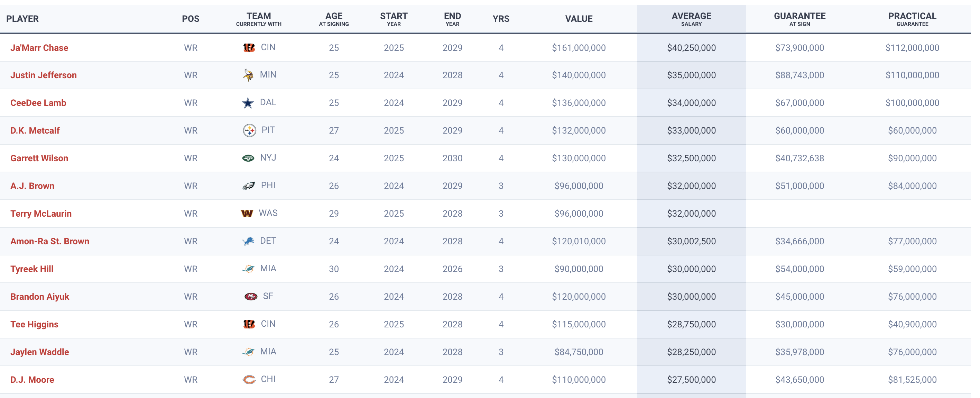Open Ja'Marr Chase player page
This screenshot has width=980, height=398.
(x=39, y=48)
